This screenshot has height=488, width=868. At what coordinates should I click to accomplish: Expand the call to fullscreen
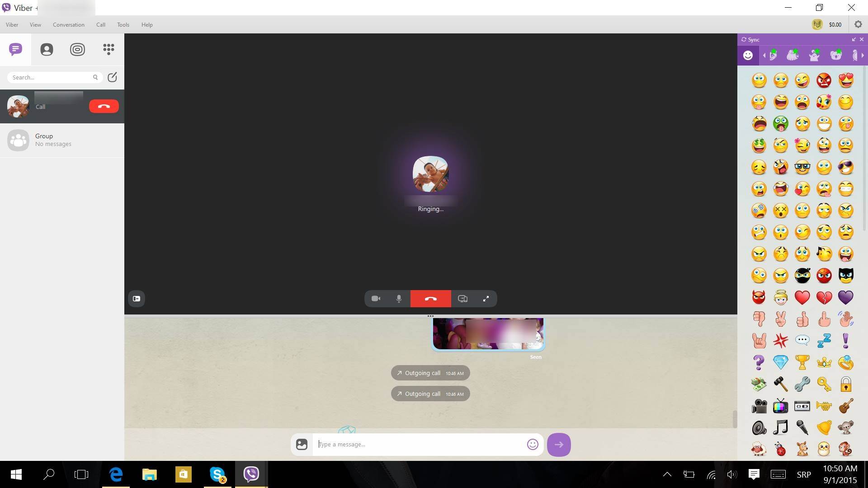point(486,299)
